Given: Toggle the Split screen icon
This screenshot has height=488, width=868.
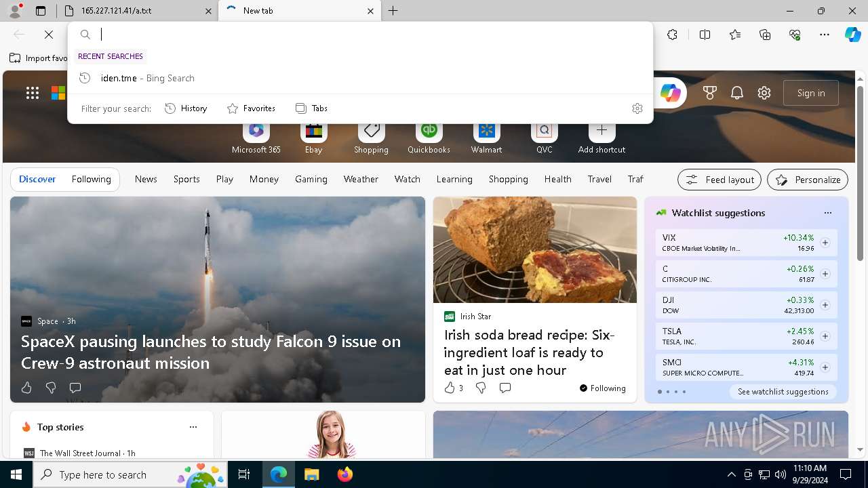Looking at the screenshot, I should 705,35.
